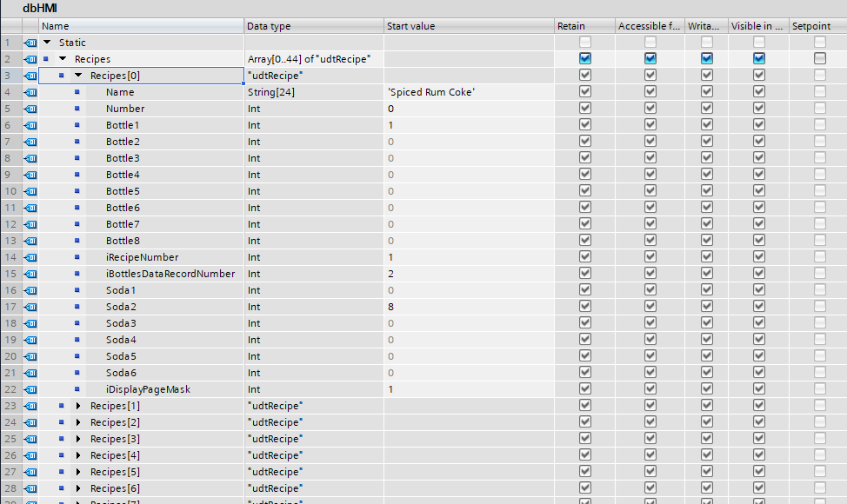Collapse the Recipes array

pyautogui.click(x=63, y=59)
